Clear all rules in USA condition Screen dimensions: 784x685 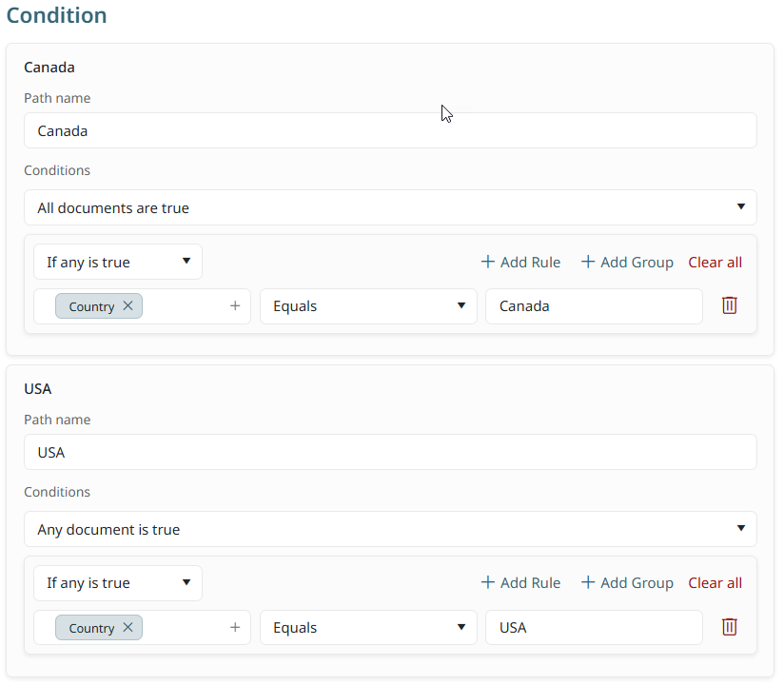click(715, 583)
